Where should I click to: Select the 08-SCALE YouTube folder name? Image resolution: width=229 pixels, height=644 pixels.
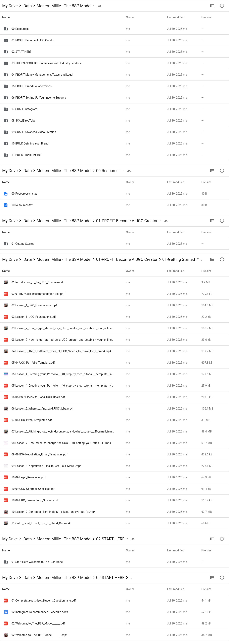pyautogui.click(x=24, y=121)
